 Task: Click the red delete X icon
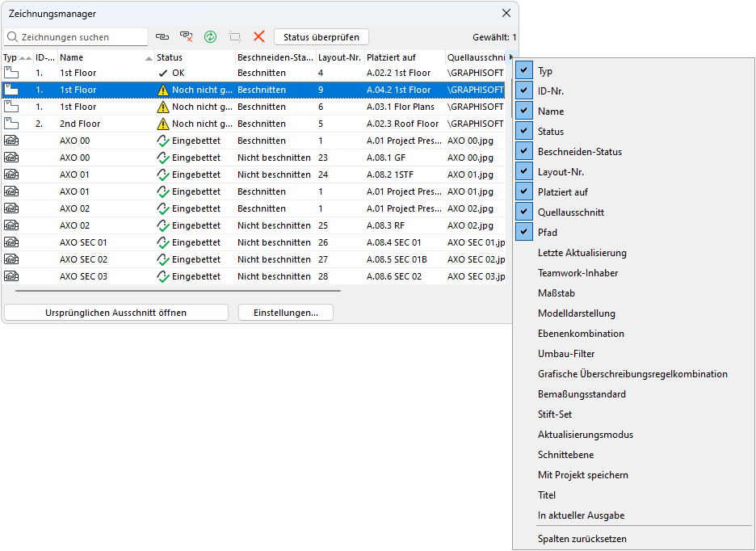click(259, 36)
